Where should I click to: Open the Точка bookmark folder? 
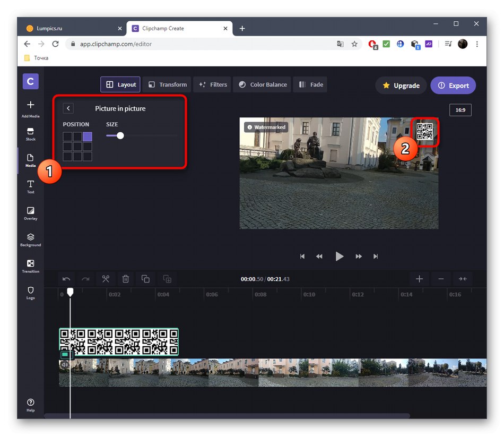tap(36, 58)
